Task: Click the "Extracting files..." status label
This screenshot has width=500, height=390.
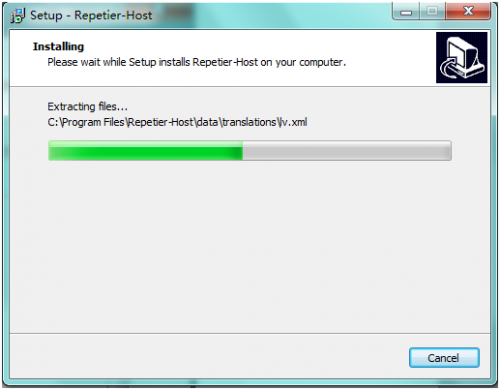Action: tap(87, 107)
